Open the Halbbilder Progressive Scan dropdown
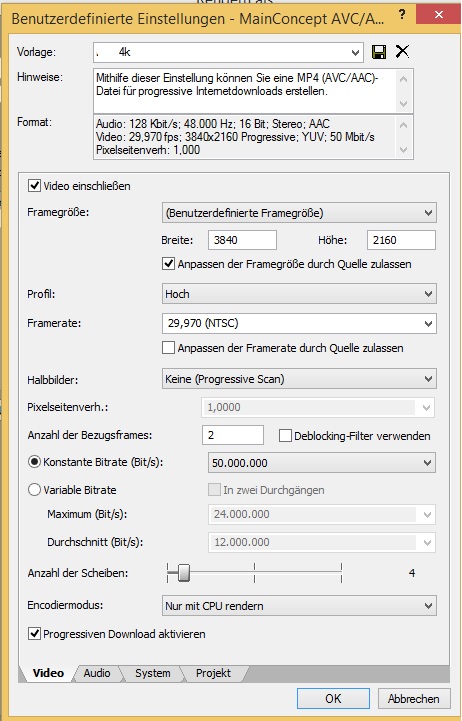This screenshot has width=462, height=721. click(299, 379)
